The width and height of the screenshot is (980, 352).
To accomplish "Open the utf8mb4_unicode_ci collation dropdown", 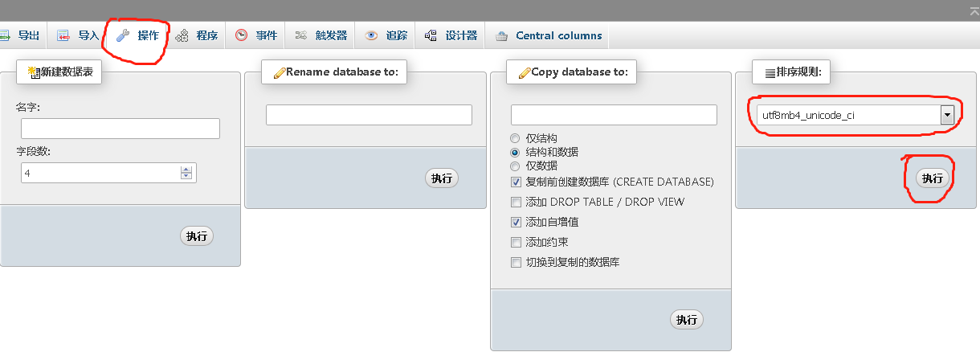I will (946, 115).
